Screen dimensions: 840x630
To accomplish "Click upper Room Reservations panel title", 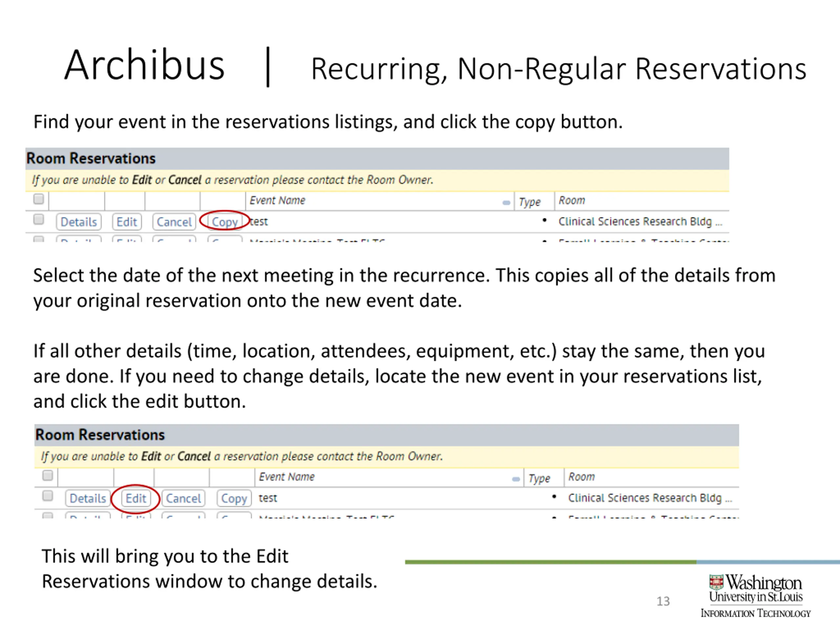I will pos(91,158).
